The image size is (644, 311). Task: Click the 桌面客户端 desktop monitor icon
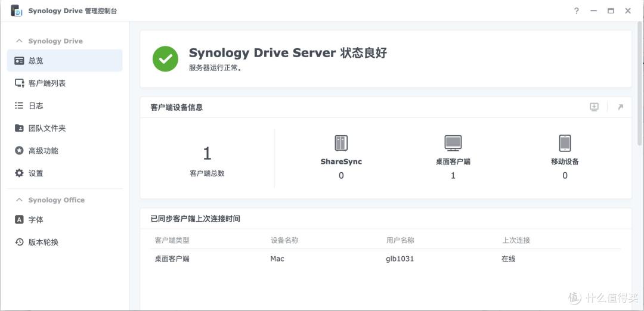453,143
